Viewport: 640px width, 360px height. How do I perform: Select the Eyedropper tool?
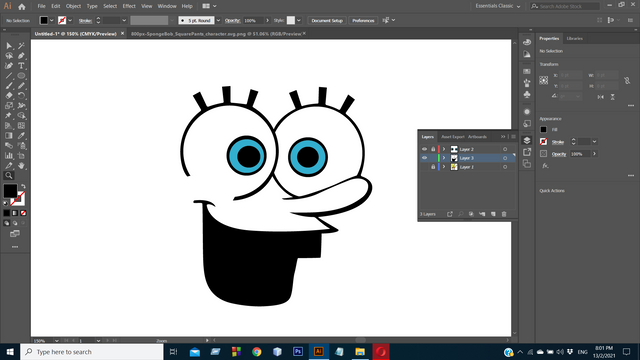pos(21,136)
